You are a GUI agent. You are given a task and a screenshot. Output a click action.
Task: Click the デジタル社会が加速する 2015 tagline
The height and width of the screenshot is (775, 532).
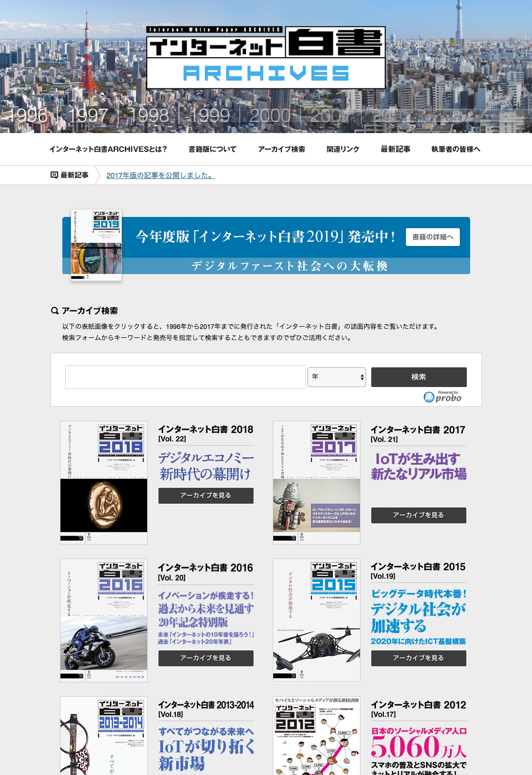coord(419,618)
